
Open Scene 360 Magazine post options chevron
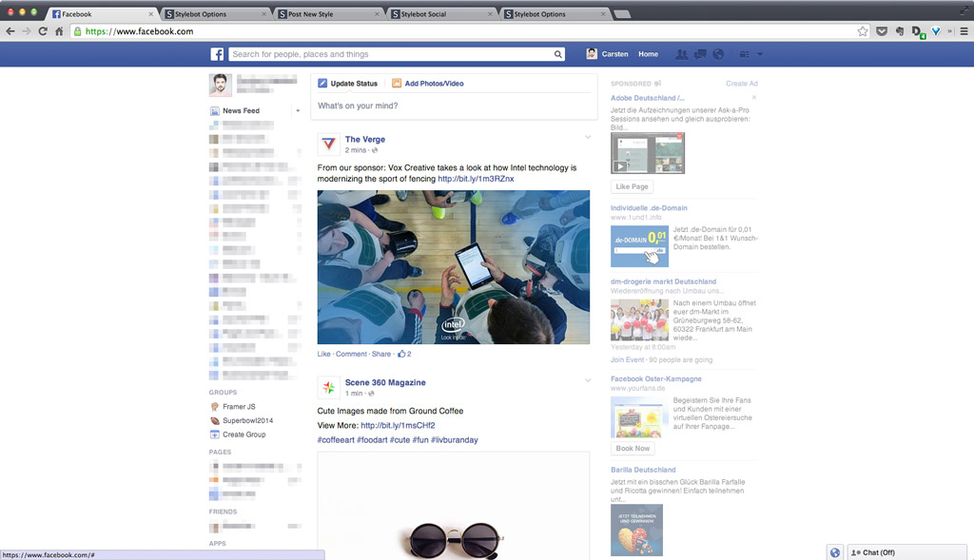588,380
